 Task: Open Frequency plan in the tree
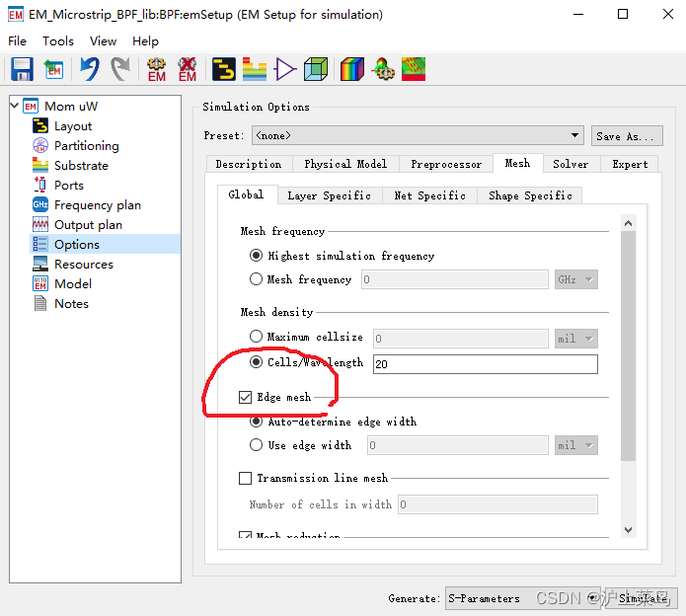[x=97, y=204]
